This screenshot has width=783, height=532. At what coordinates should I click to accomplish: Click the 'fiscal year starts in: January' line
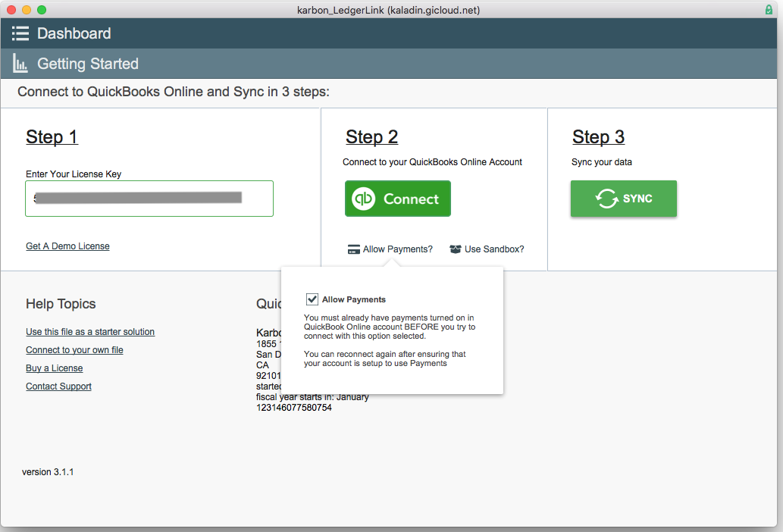pos(312,397)
